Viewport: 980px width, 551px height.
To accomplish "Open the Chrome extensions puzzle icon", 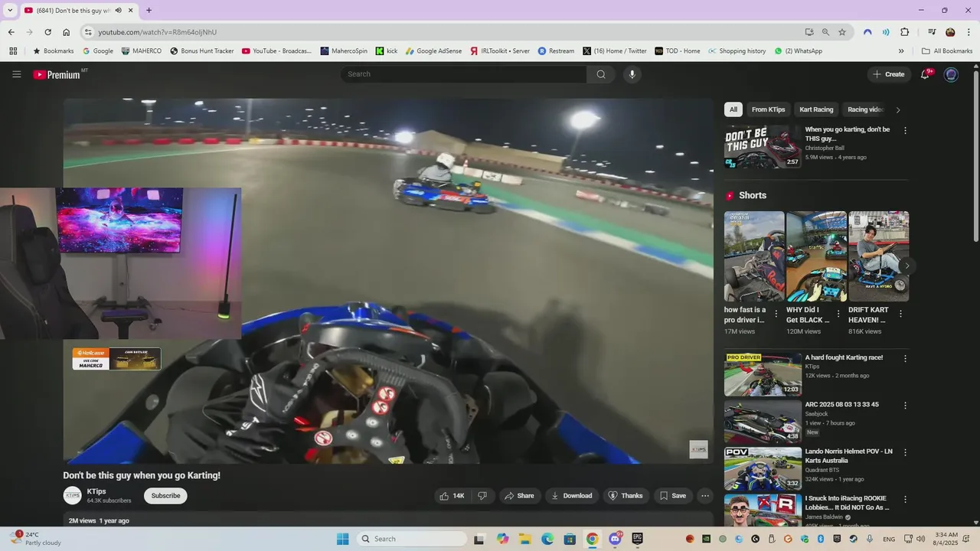I will coord(904,32).
